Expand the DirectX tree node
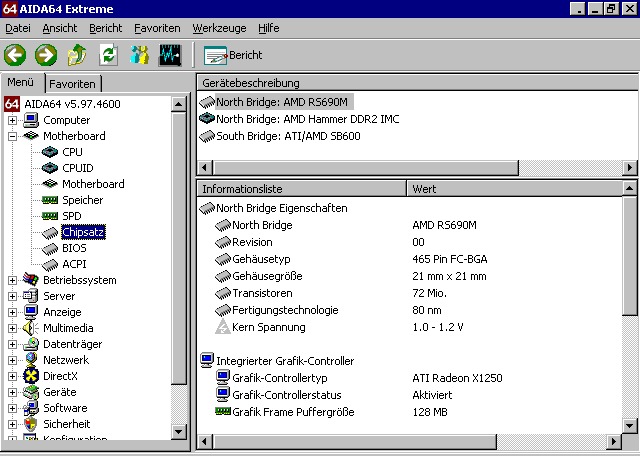Viewport: 640px width, 456px height. pyautogui.click(x=12, y=376)
